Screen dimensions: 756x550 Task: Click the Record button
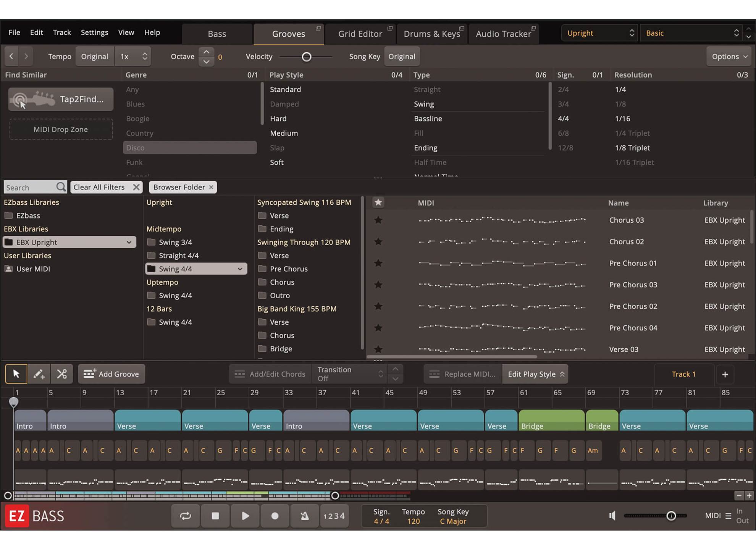click(x=275, y=516)
